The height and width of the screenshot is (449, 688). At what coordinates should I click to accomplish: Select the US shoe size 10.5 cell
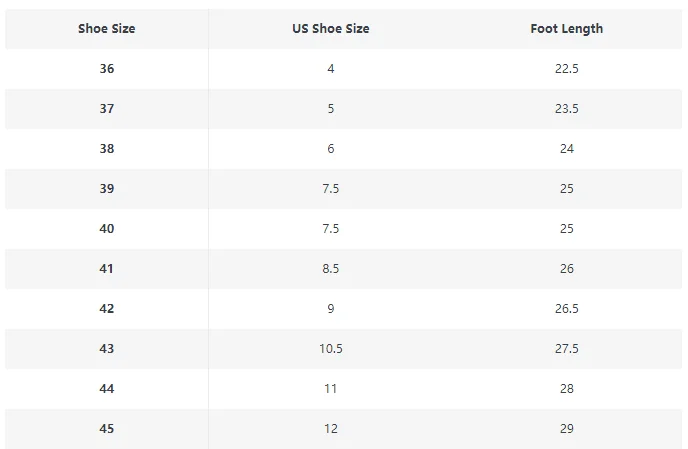(x=330, y=349)
